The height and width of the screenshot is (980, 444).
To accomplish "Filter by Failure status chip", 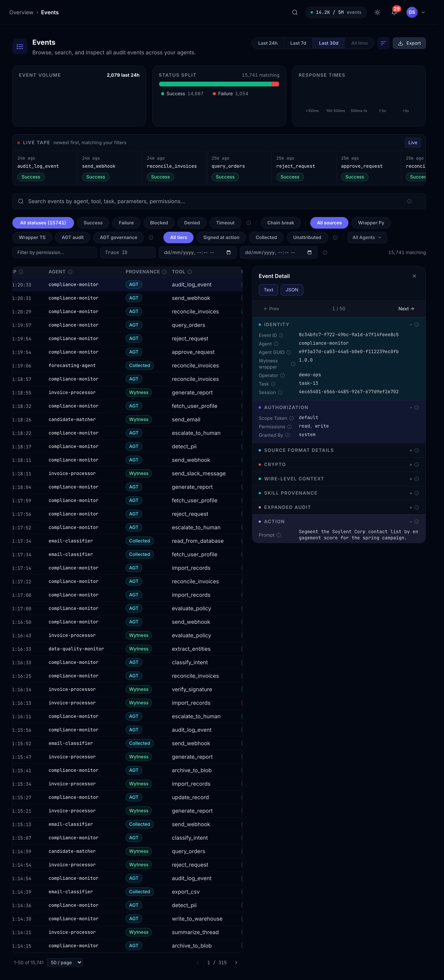I will [126, 223].
